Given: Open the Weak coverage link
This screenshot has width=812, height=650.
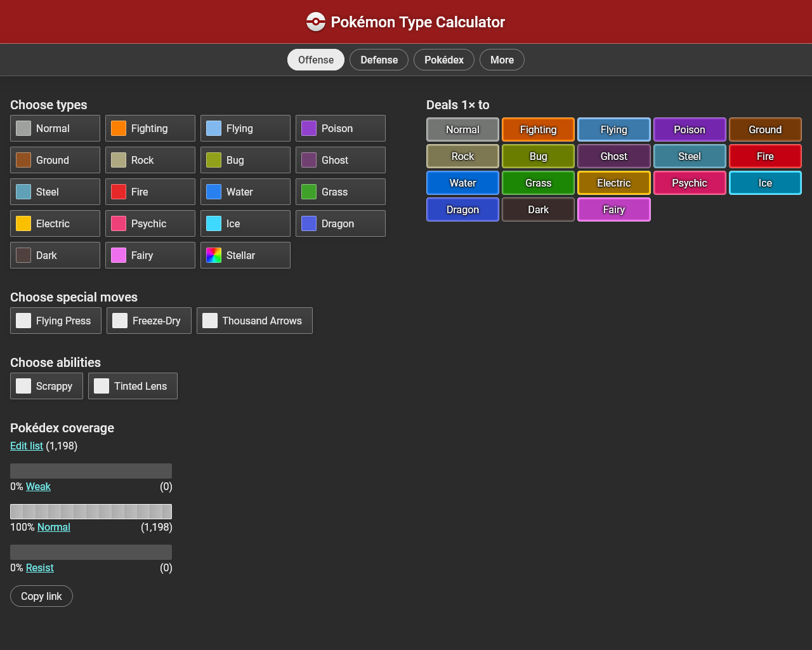Looking at the screenshot, I should (x=38, y=486).
